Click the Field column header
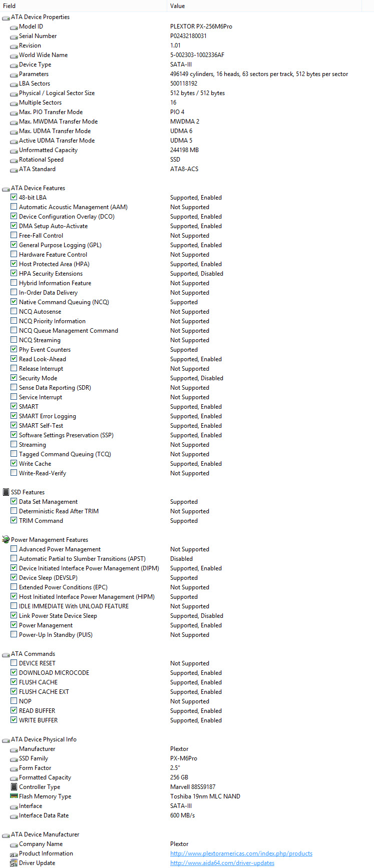Viewport: 374px width, 868px height. [x=84, y=6]
